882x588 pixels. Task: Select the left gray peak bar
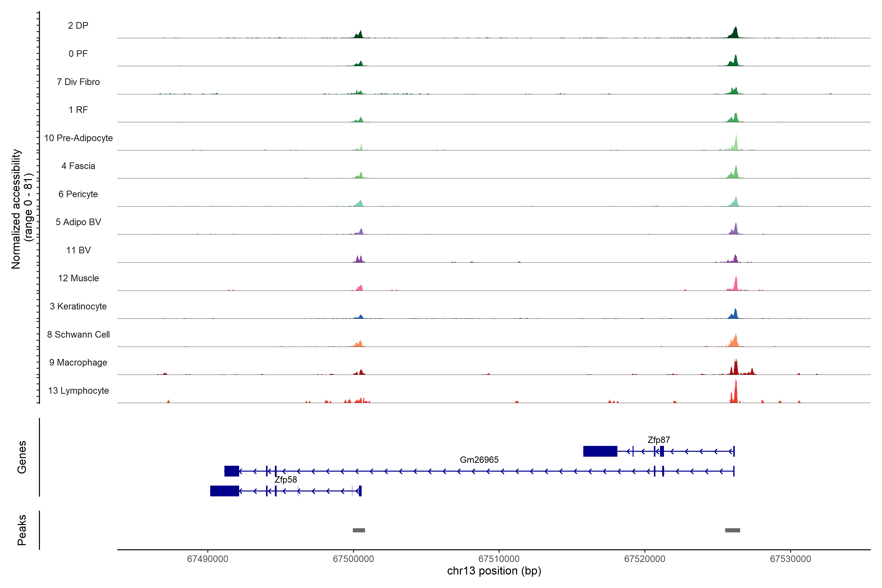point(358,530)
